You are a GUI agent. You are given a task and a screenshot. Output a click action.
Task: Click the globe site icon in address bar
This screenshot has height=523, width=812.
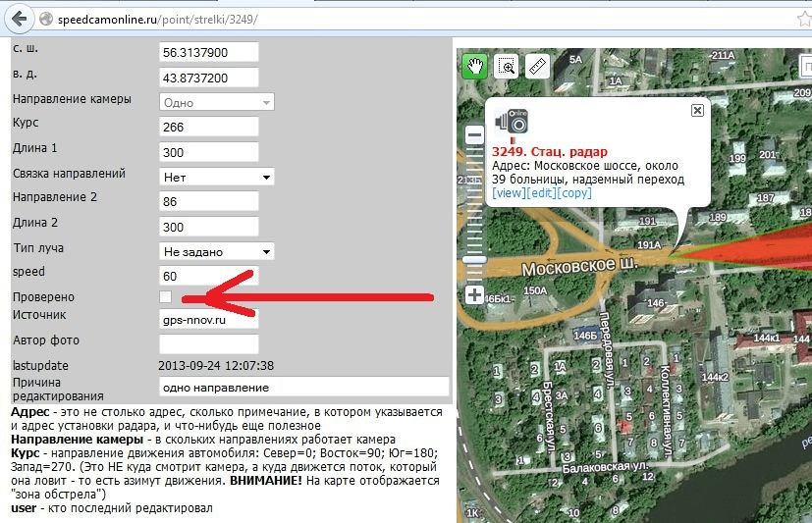click(x=45, y=19)
